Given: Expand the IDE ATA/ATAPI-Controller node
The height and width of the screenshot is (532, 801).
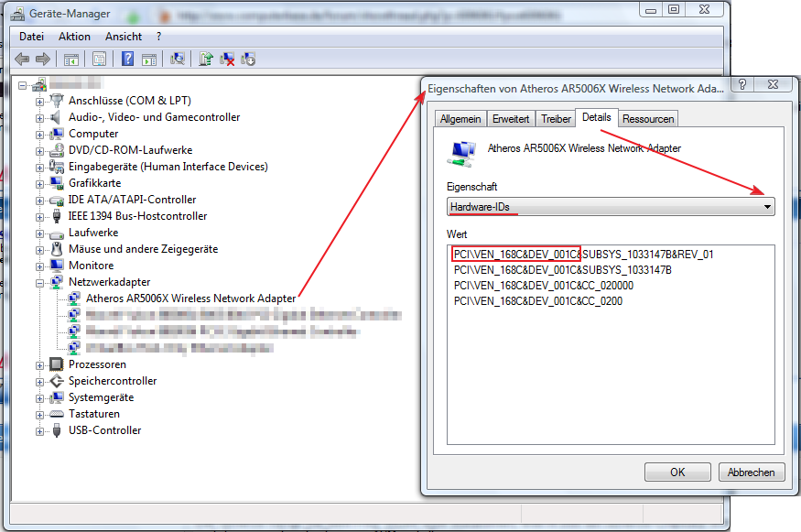Looking at the screenshot, I should [x=40, y=201].
